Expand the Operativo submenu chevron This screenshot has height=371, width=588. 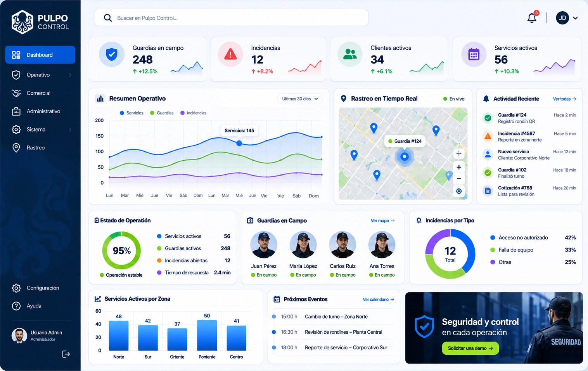pyautogui.click(x=70, y=75)
